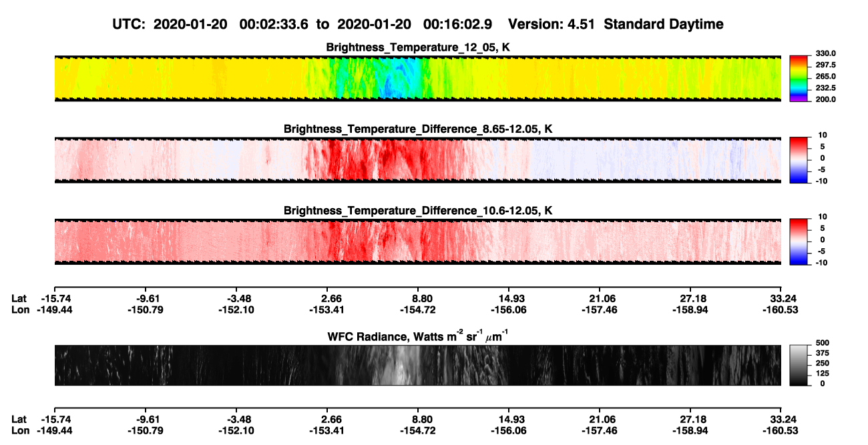This screenshot has width=868, height=445.
Task: Click the 232.5 colorbar tick label
Action: click(x=825, y=88)
